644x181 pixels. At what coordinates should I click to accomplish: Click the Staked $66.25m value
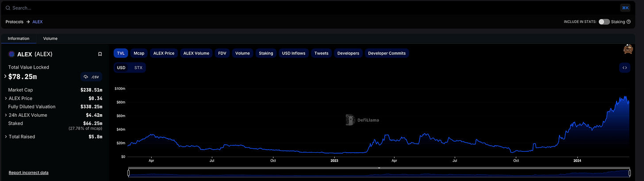pos(92,123)
